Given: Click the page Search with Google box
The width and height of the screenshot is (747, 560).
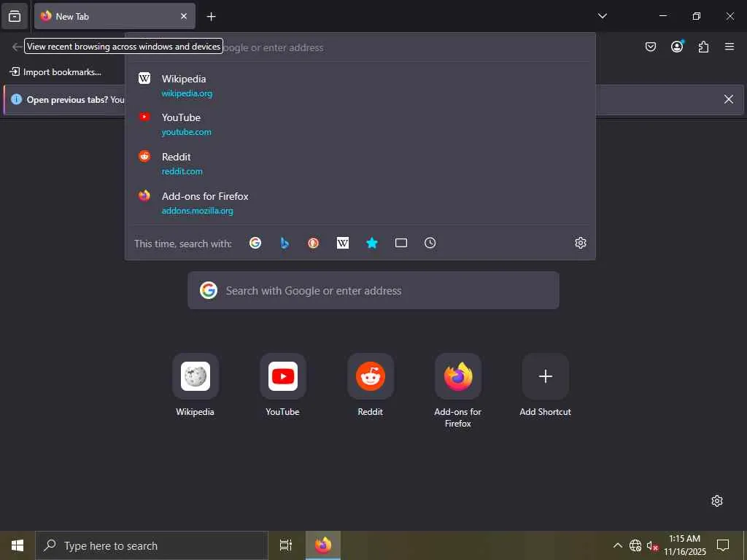Looking at the screenshot, I should (373, 290).
